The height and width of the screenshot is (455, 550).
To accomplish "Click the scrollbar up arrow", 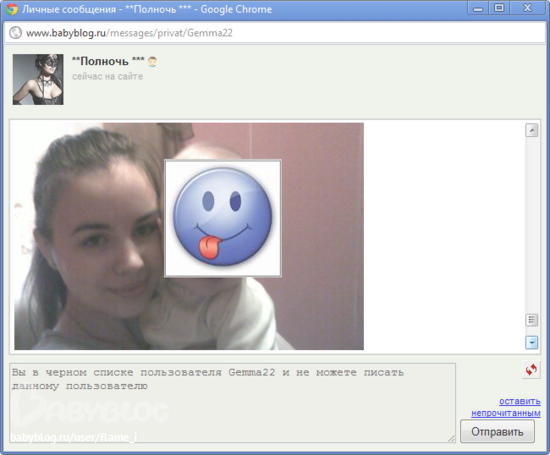I will point(532,131).
